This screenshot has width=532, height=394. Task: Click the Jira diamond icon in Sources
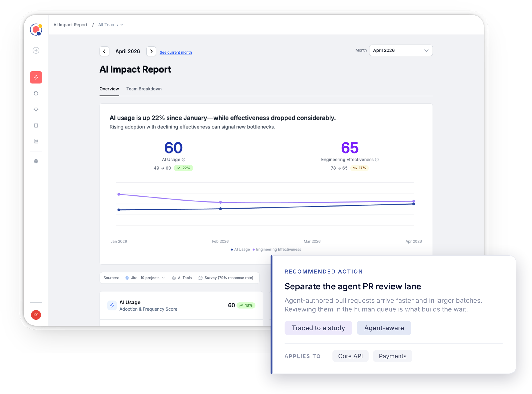pyautogui.click(x=127, y=278)
